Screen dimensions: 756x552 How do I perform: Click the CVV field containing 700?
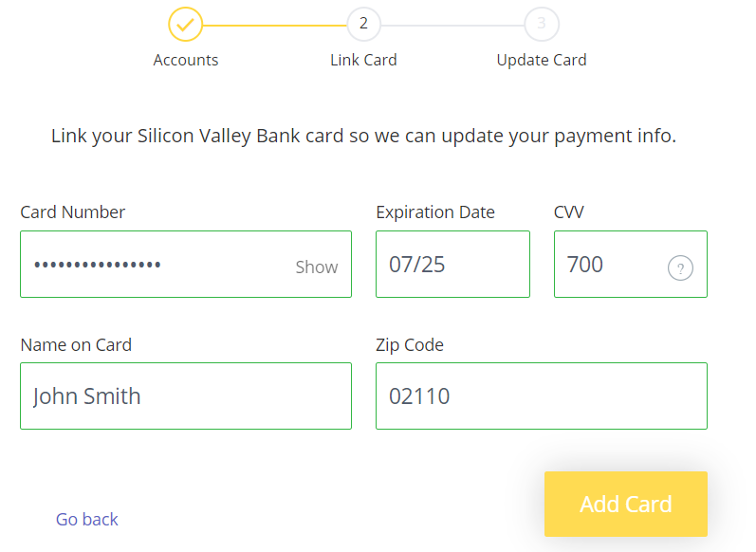tap(631, 265)
